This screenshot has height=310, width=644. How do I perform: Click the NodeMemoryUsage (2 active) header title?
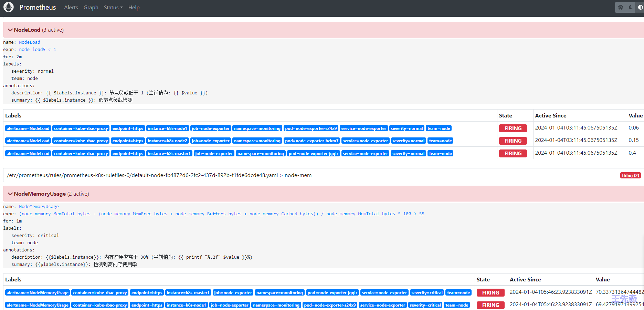coord(52,194)
